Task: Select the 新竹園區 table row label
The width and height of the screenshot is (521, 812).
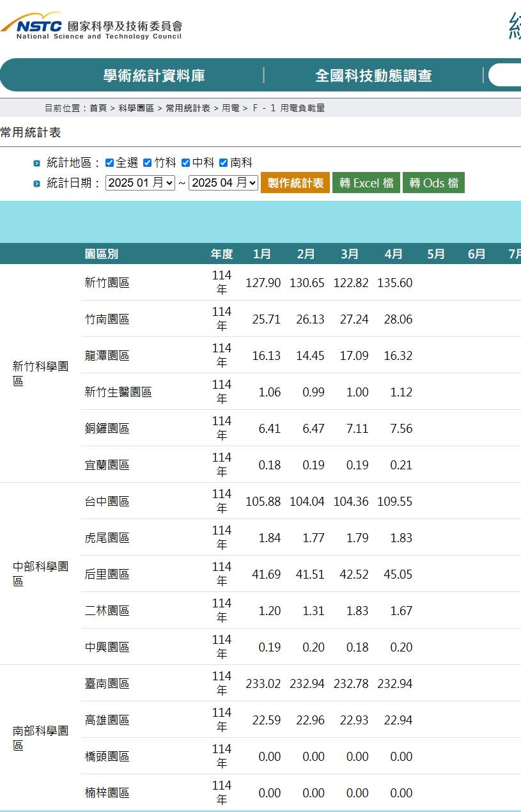Action: pyautogui.click(x=107, y=283)
